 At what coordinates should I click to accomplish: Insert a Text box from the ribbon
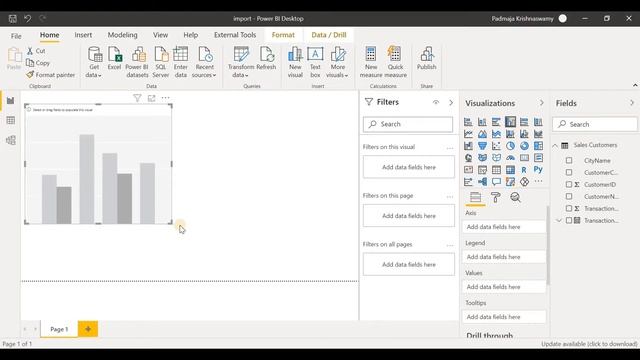315,62
